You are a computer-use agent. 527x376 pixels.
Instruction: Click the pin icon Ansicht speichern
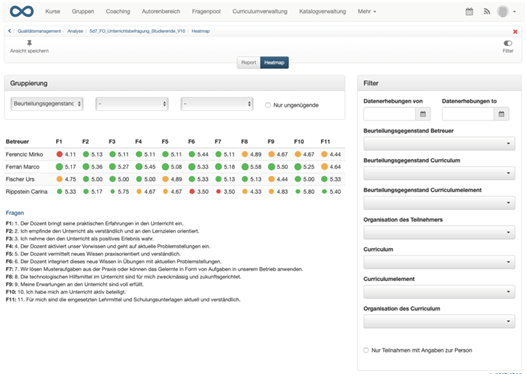pos(29,43)
